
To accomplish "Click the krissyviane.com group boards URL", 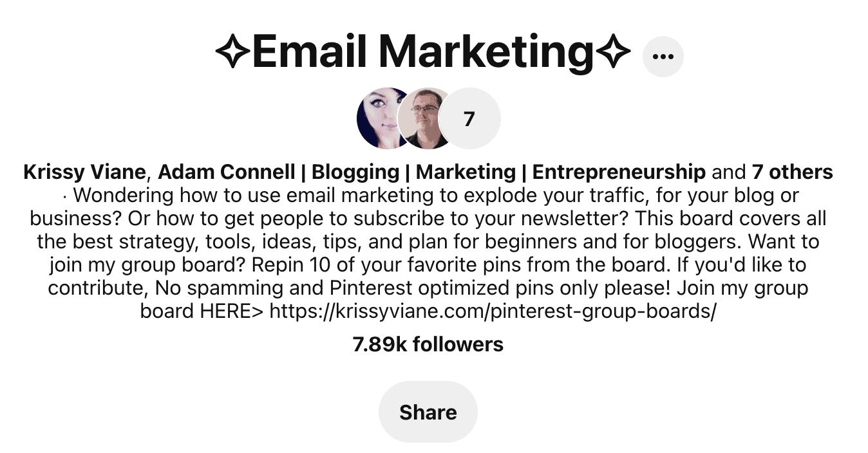I will click(x=493, y=311).
